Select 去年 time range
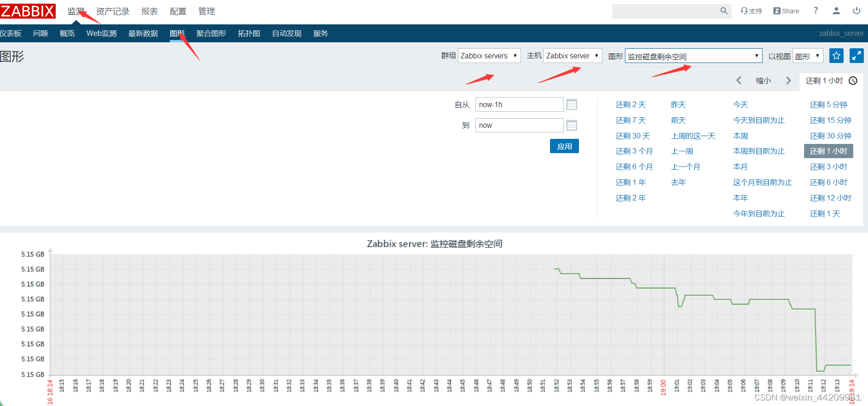Viewport: 868px width, 406px height. [x=678, y=183]
